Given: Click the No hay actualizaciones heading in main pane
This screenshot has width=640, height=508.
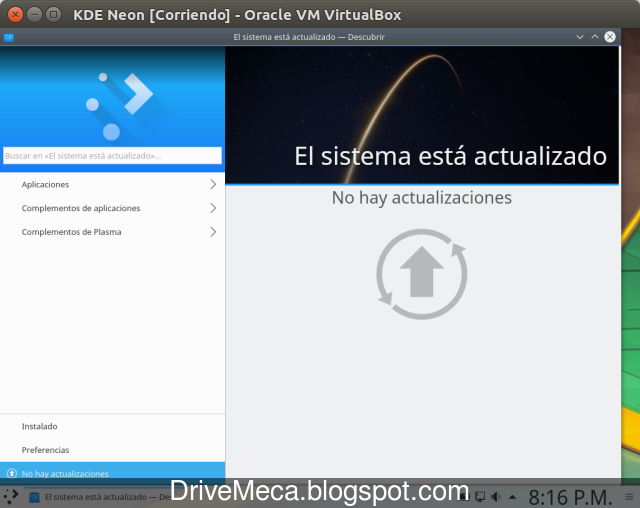Looking at the screenshot, I should [422, 197].
